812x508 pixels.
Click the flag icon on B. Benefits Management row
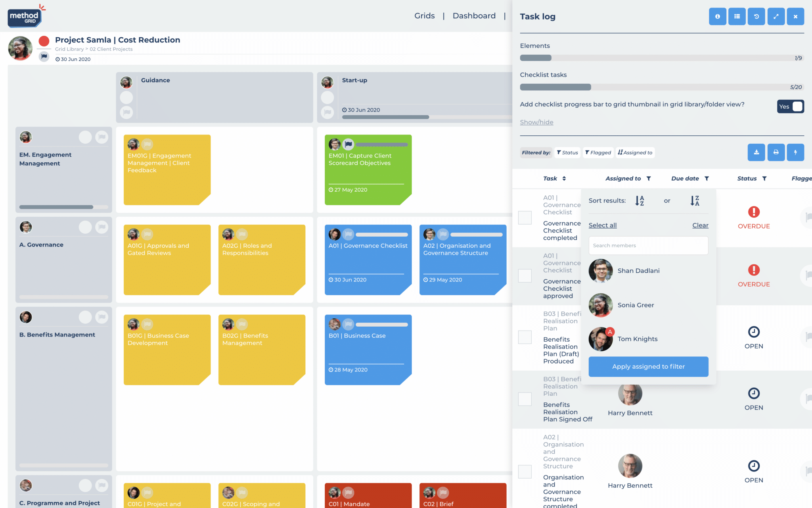pos(102,317)
